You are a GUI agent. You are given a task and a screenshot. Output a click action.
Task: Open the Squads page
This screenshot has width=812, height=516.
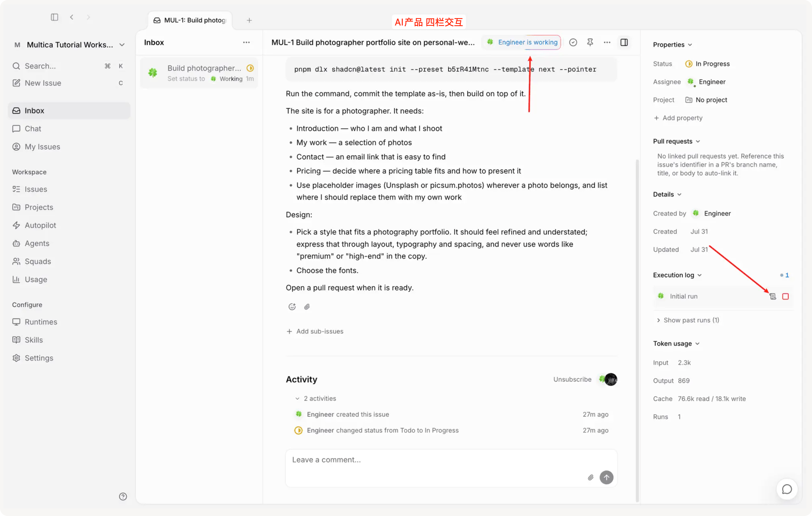69,261
